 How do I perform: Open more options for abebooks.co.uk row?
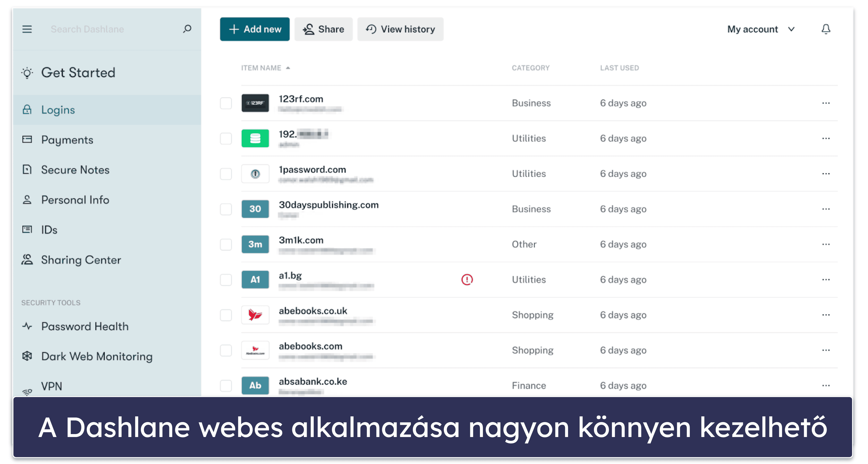point(826,315)
